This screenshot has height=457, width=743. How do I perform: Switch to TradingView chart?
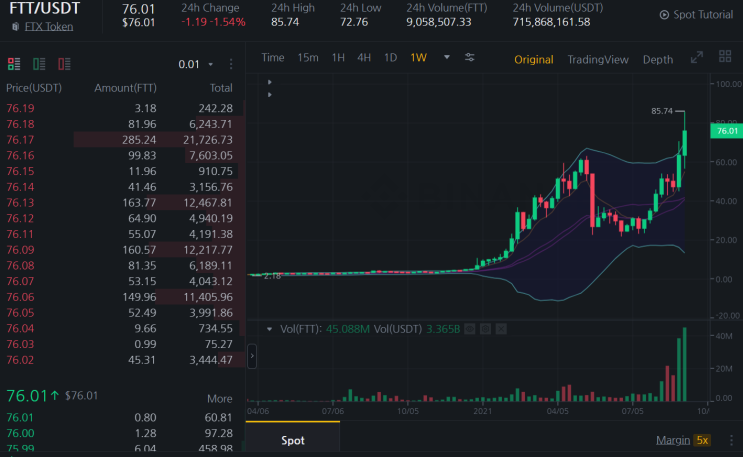point(598,60)
